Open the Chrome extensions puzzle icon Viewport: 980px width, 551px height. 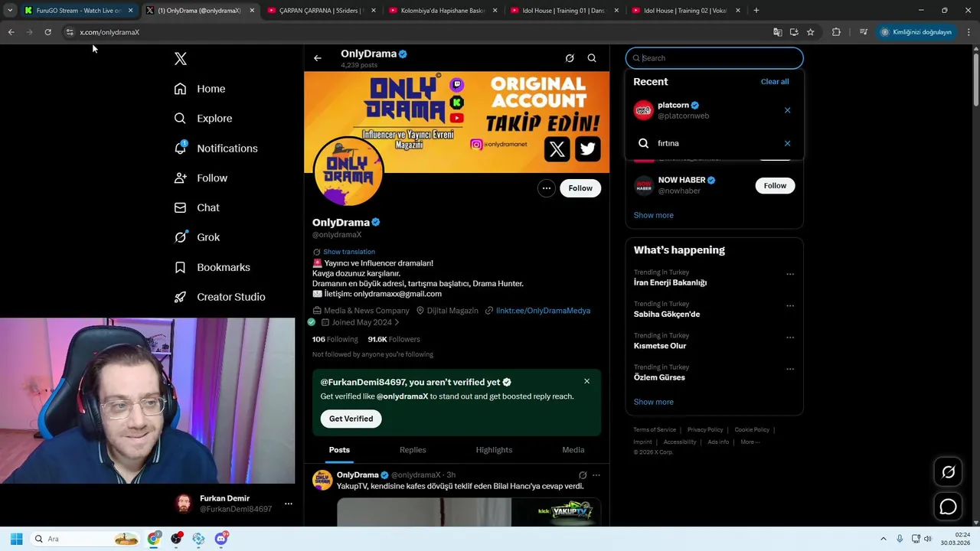(x=836, y=32)
